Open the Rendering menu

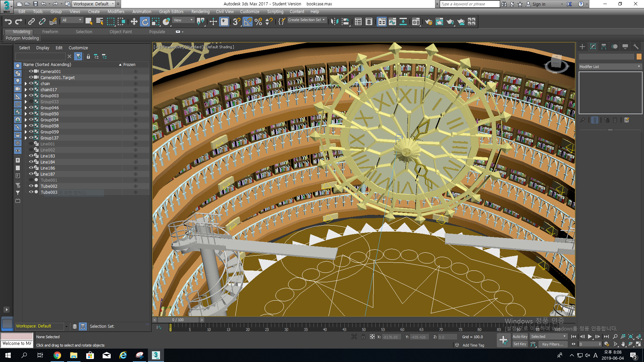pos(200,11)
